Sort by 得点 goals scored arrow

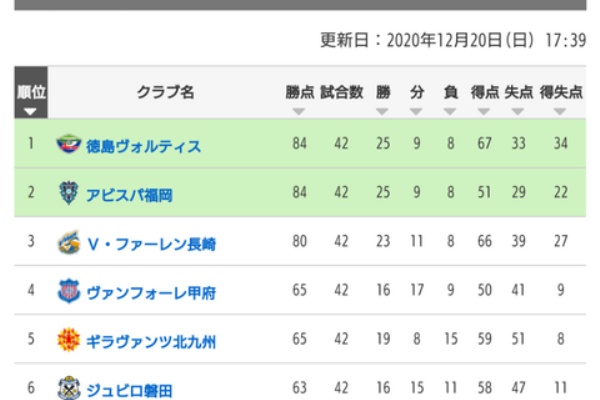point(484,111)
